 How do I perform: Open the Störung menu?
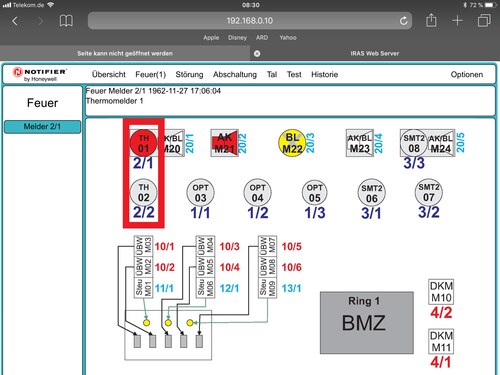189,74
